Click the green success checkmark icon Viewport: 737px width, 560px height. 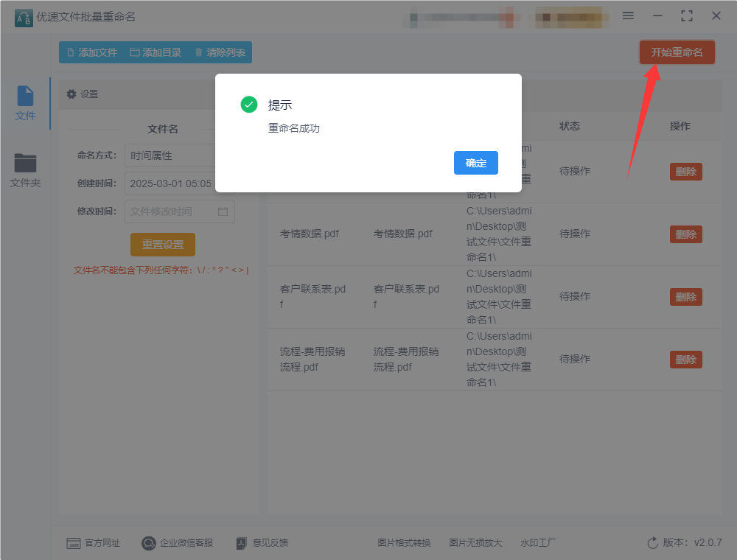point(249,105)
